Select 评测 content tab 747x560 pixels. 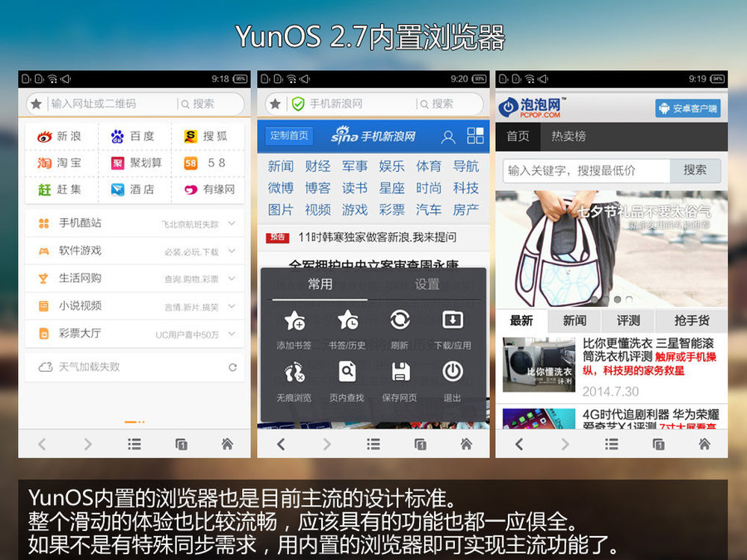click(628, 320)
